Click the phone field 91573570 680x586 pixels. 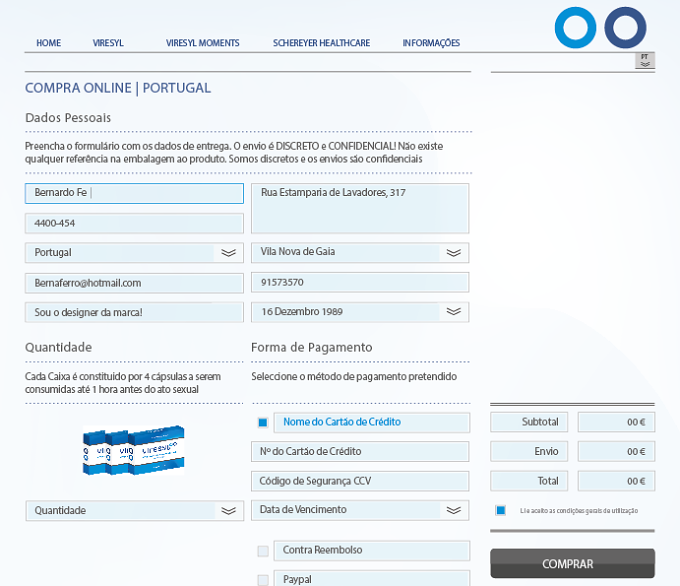coord(360,282)
